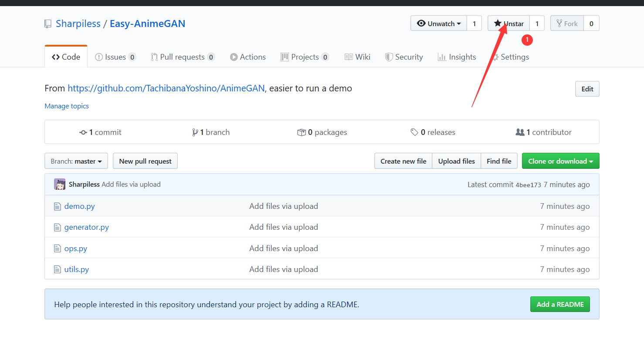
Task: Click the file icon next to generator.py
Action: (57, 227)
